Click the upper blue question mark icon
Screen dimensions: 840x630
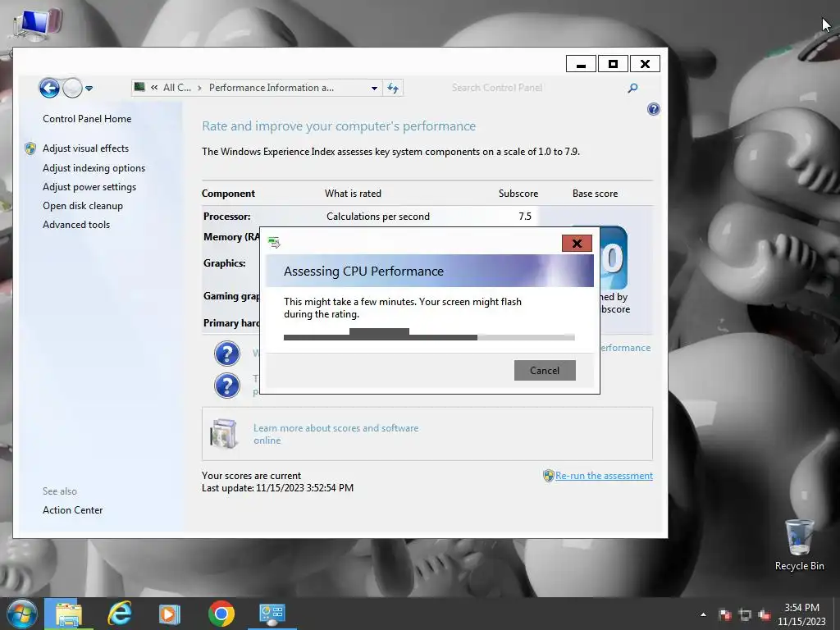click(227, 354)
